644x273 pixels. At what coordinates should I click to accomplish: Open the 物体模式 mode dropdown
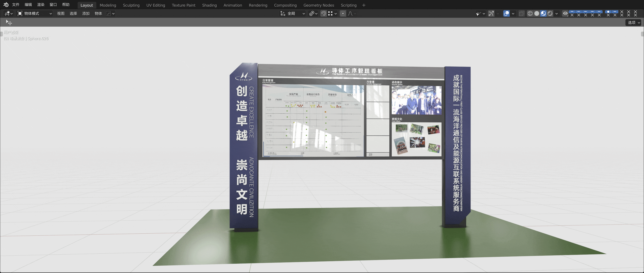[x=35, y=13]
